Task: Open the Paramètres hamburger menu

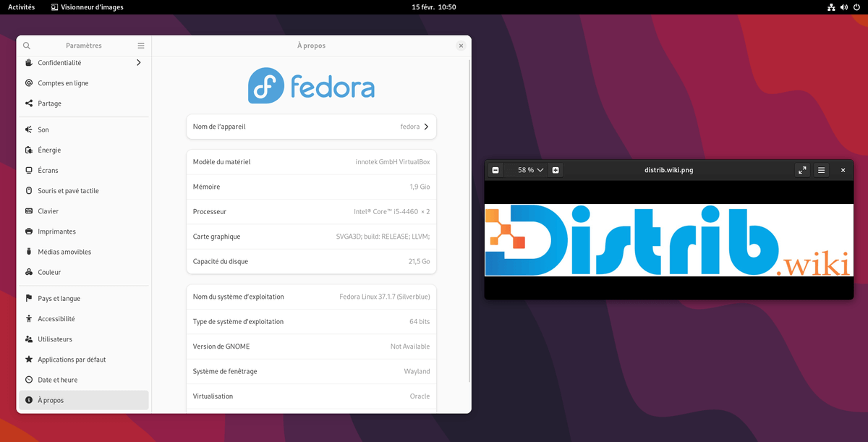Action: pyautogui.click(x=141, y=46)
